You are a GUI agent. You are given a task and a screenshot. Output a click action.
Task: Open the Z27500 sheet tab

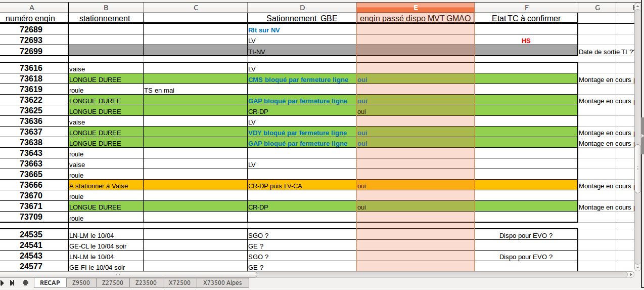tap(112, 283)
